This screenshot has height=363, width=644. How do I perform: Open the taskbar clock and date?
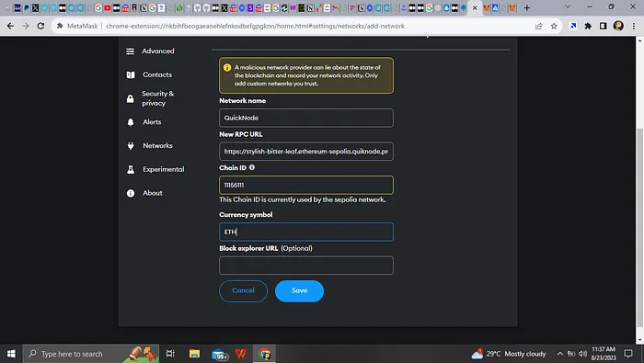[x=604, y=354]
